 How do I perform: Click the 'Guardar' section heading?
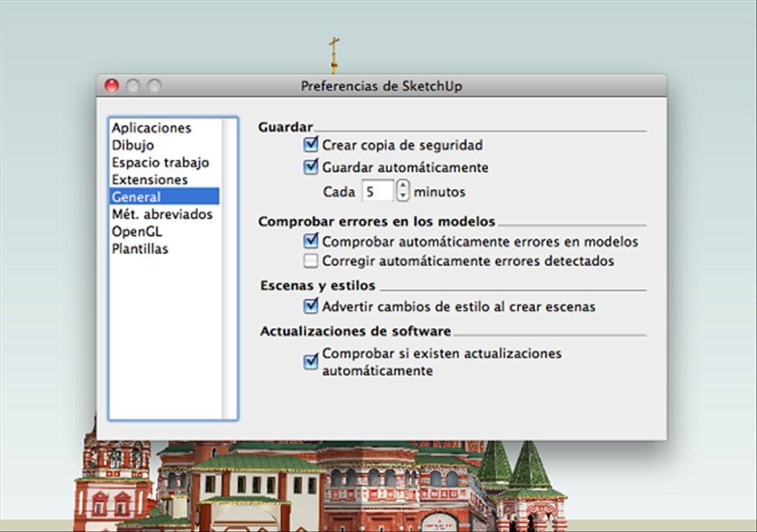[x=285, y=127]
